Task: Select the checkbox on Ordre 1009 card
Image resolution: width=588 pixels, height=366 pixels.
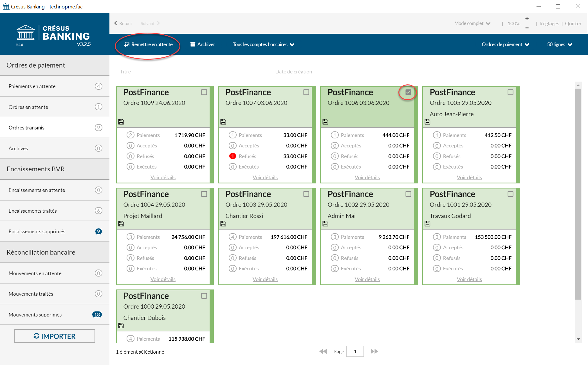Action: [x=204, y=92]
